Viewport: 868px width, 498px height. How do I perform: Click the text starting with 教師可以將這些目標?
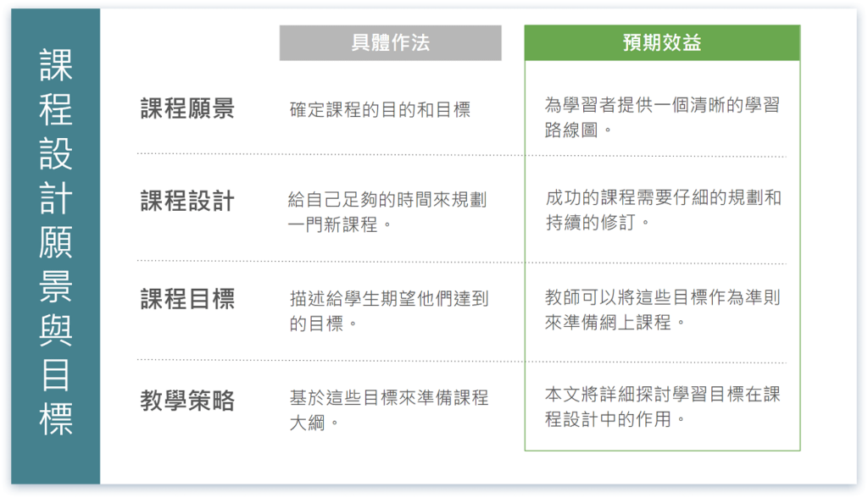click(663, 309)
